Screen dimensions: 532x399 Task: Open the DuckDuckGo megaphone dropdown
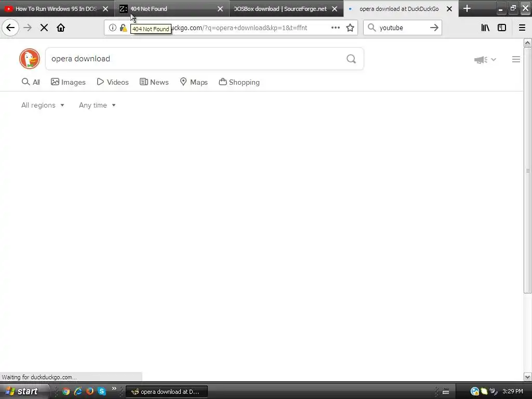coord(485,60)
